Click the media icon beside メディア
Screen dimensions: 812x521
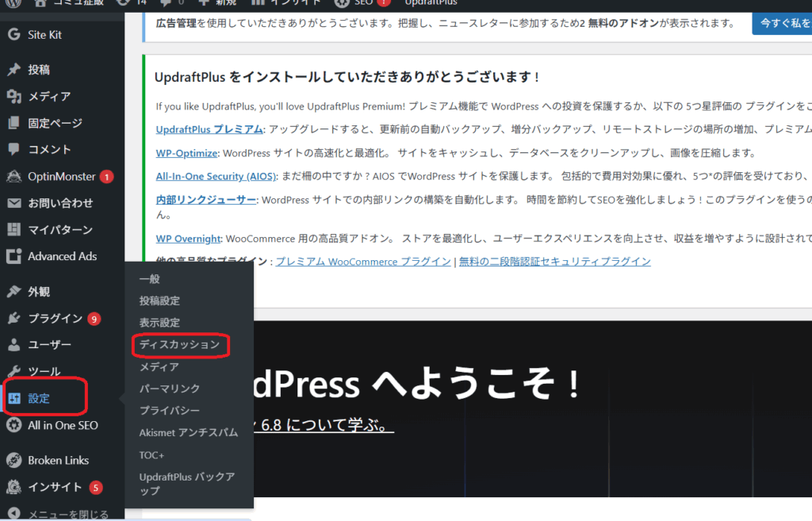tap(14, 96)
